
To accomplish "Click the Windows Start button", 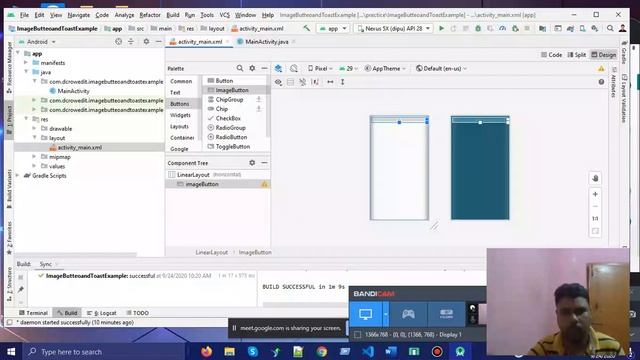I will coord(11,351).
